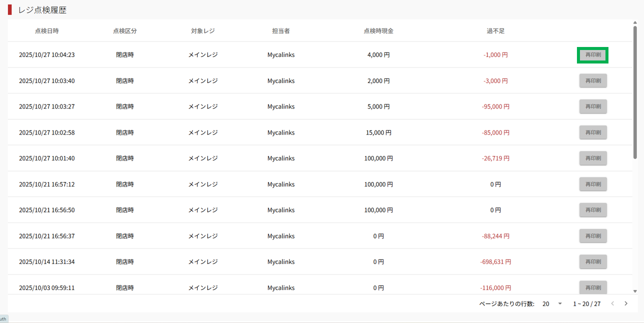Click 再印刷 for 2025/10/21 16:57:12
This screenshot has width=644, height=323.
pos(593,184)
